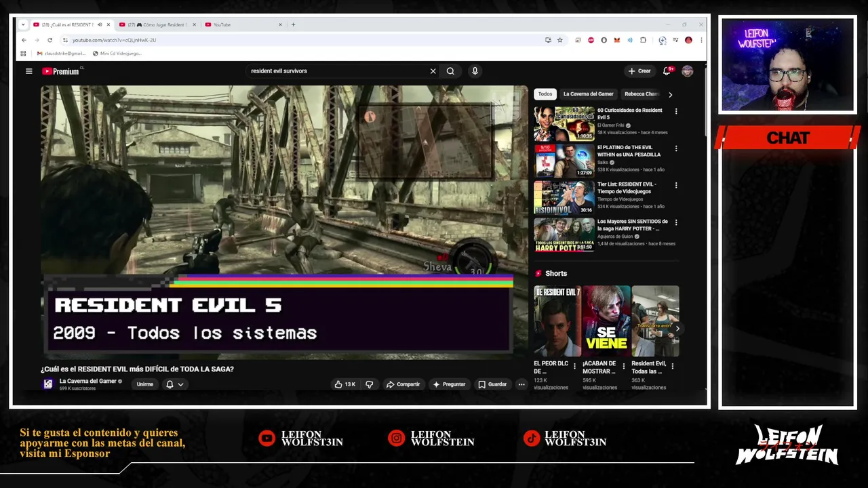This screenshot has width=868, height=488.
Task: Open El PLATINO de THE EVIL WITHIN thumbnail
Action: click(564, 160)
